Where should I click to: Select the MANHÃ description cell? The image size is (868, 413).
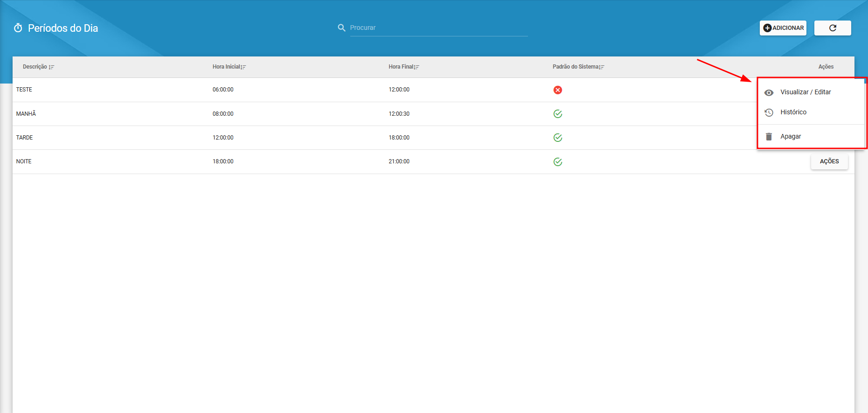(26, 114)
